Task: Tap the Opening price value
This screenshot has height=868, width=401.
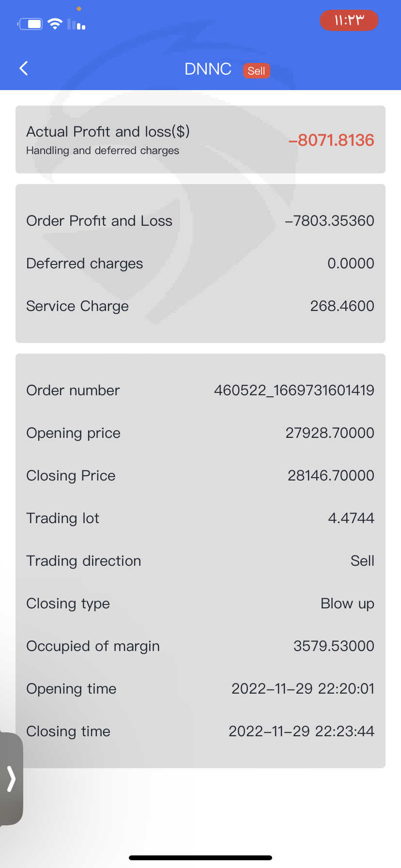Action: 329,433
